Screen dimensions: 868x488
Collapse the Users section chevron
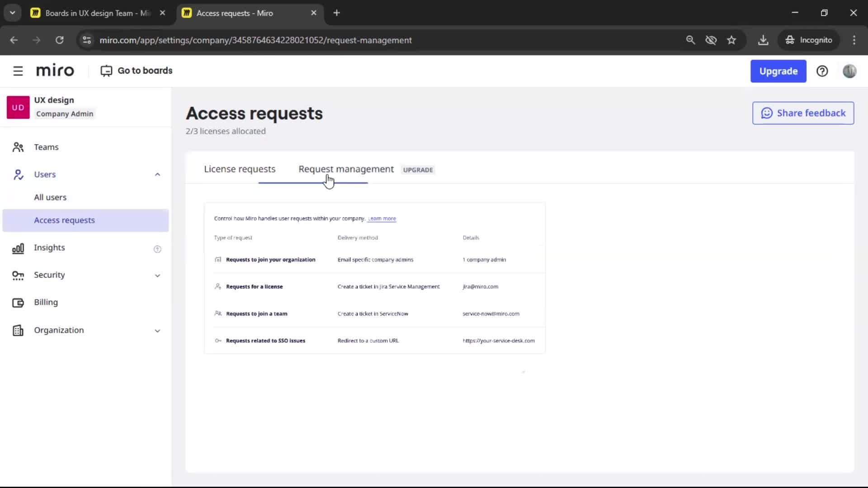(157, 174)
